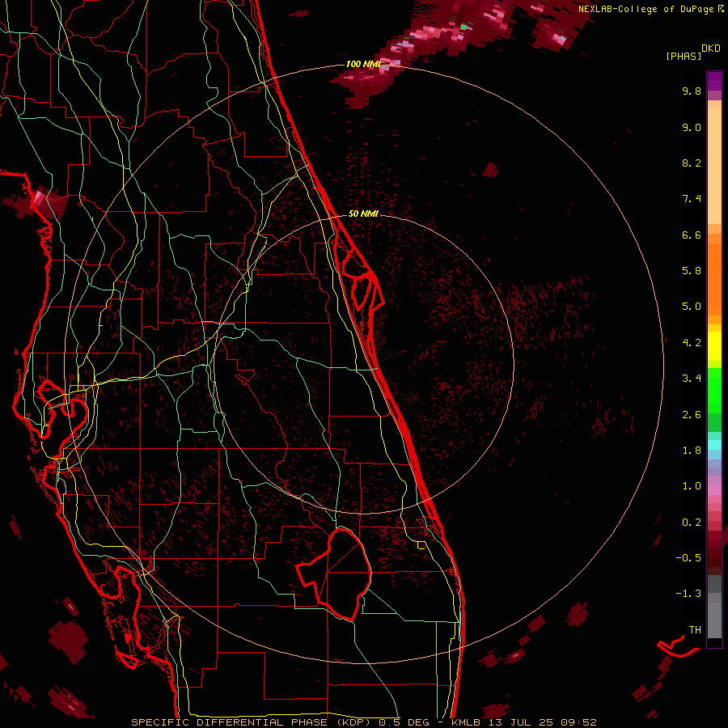Click the 1.8 scale value
This screenshot has width=728, height=728.
(692, 451)
